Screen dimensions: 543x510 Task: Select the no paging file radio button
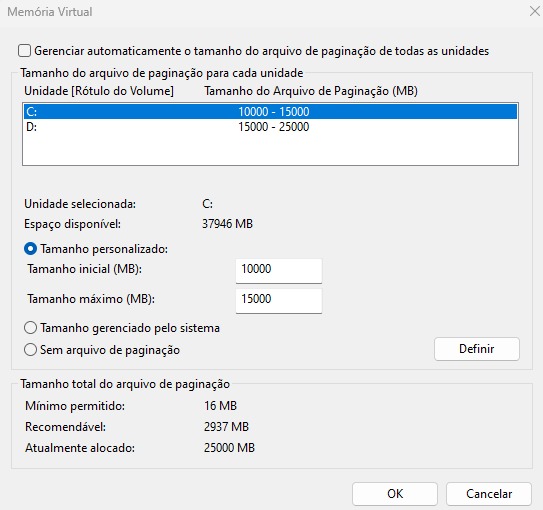click(30, 349)
